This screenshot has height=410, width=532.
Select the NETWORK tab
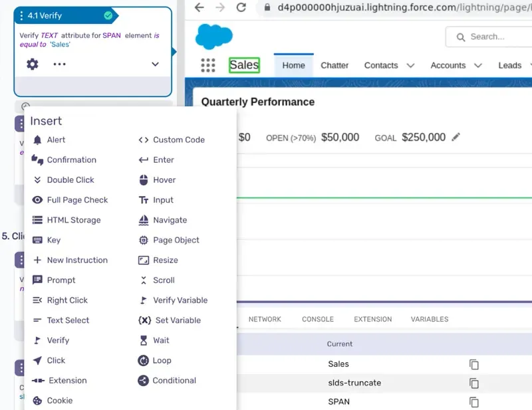tap(265, 319)
